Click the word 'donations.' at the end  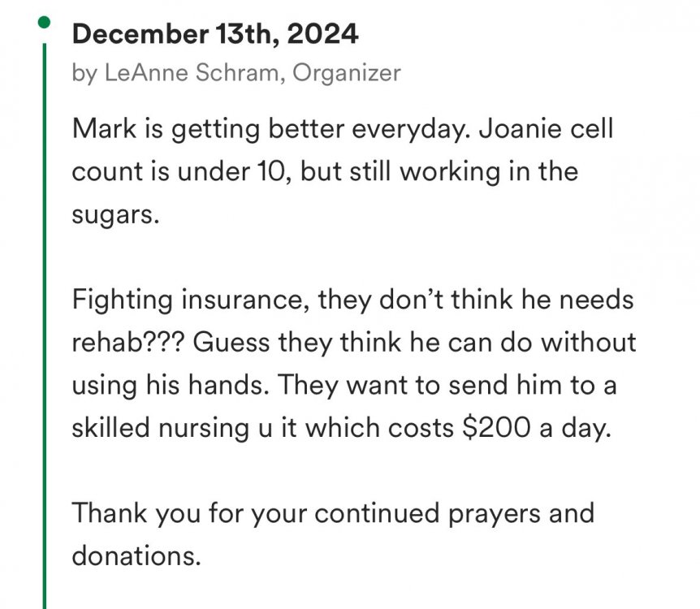[x=135, y=557]
